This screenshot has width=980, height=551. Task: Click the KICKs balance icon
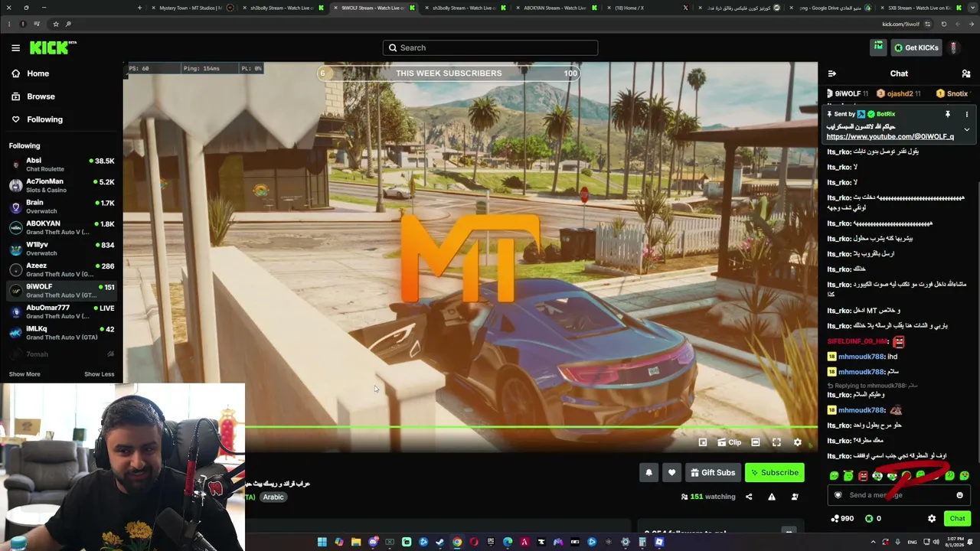[869, 519]
